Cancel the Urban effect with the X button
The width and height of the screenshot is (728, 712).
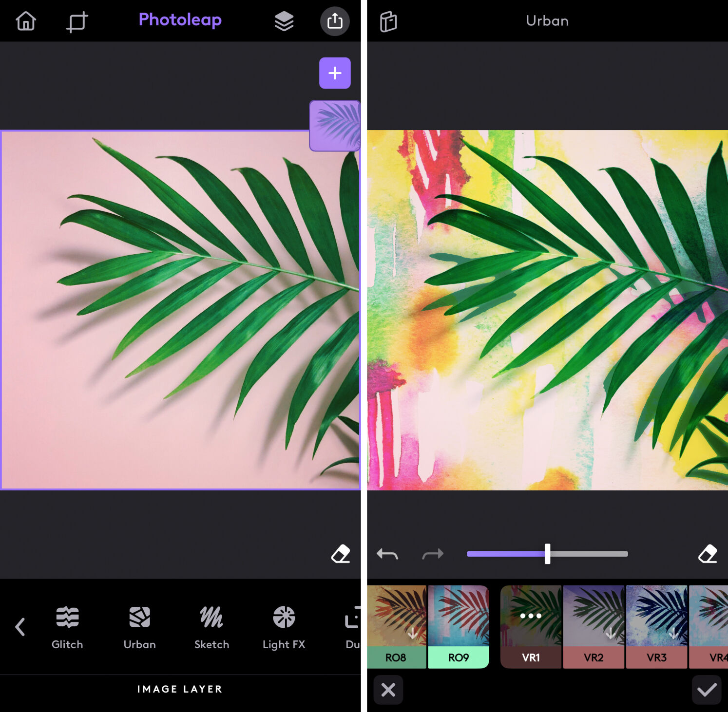coord(388,690)
